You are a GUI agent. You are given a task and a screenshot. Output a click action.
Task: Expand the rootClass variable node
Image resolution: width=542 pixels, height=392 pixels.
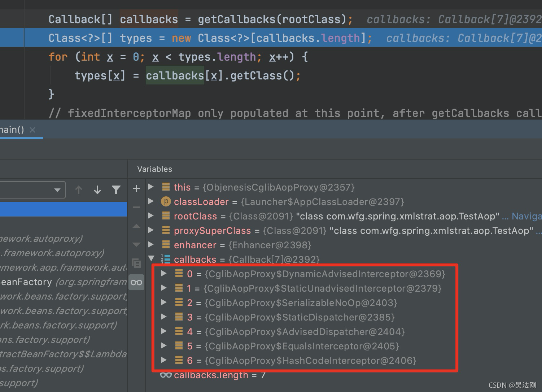pos(151,216)
